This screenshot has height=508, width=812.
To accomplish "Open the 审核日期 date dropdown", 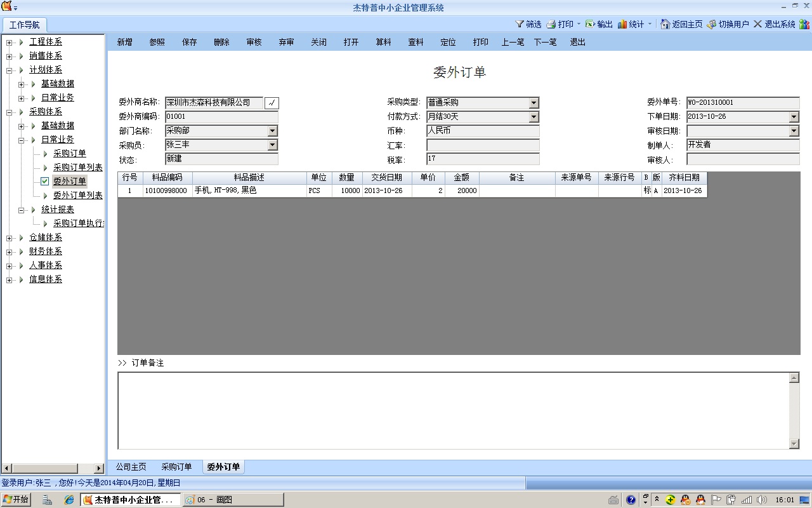I will click(794, 131).
